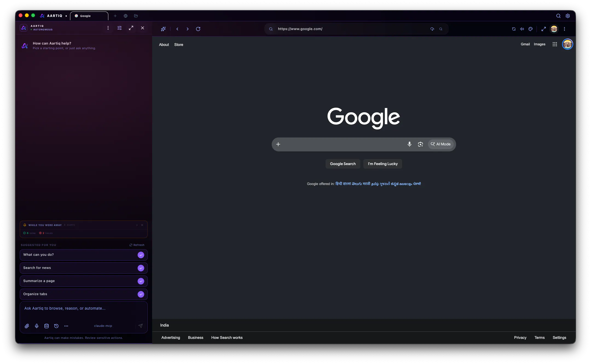Click I'm Feeling Lucky
The height and width of the screenshot is (364, 591).
tap(383, 164)
